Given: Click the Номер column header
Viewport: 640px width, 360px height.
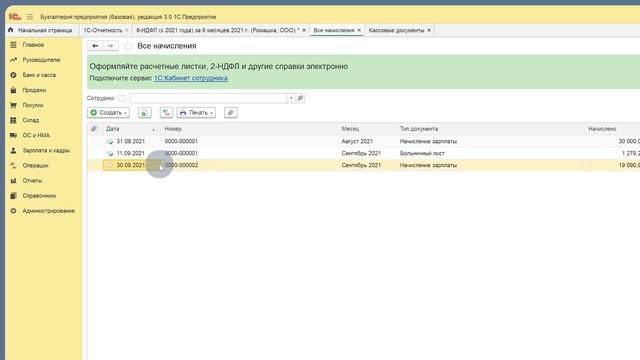Looking at the screenshot, I should point(173,129).
